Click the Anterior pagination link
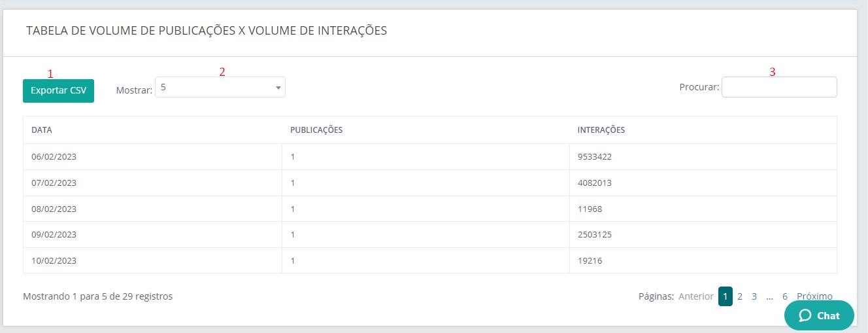This screenshot has height=333, width=868. click(696, 296)
